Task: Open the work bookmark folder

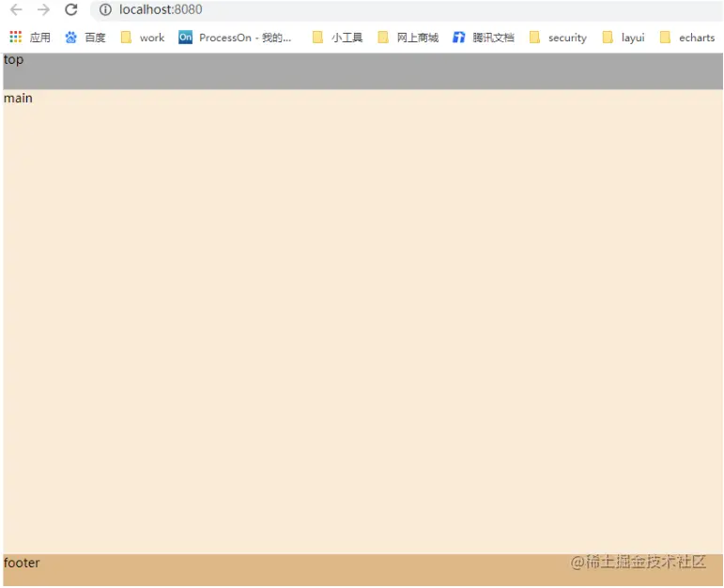Action: (x=142, y=38)
